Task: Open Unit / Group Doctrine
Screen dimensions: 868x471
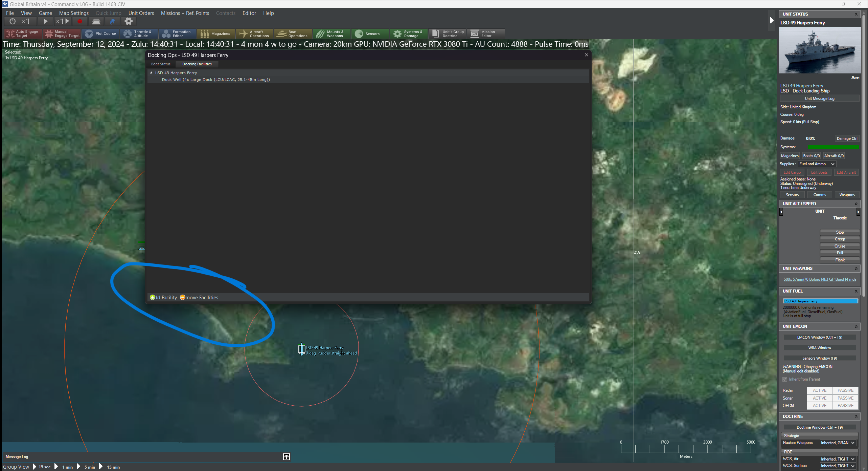Action: 448,34
